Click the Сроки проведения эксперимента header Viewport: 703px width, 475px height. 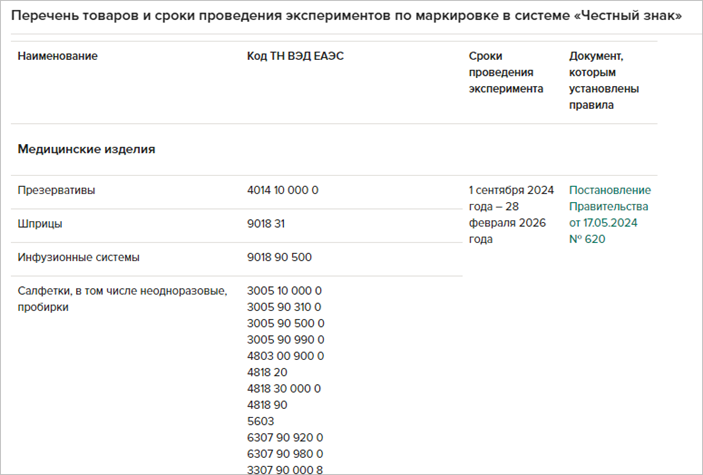coord(505,72)
